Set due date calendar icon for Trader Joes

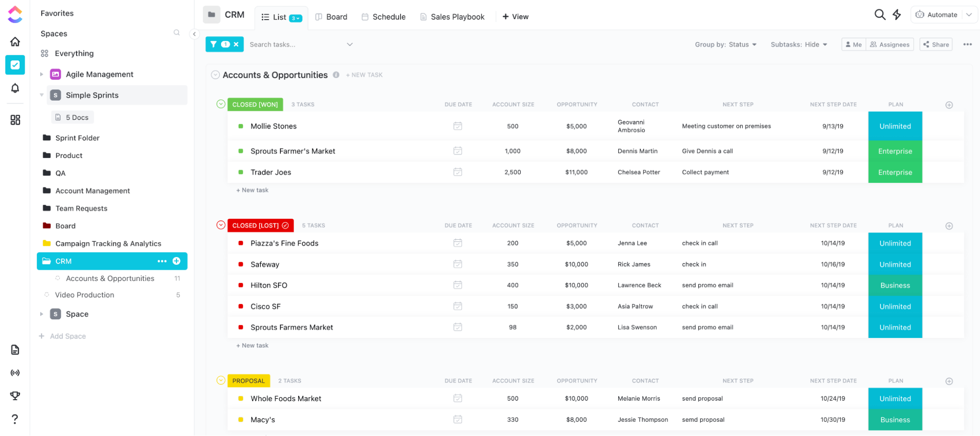[x=457, y=172]
